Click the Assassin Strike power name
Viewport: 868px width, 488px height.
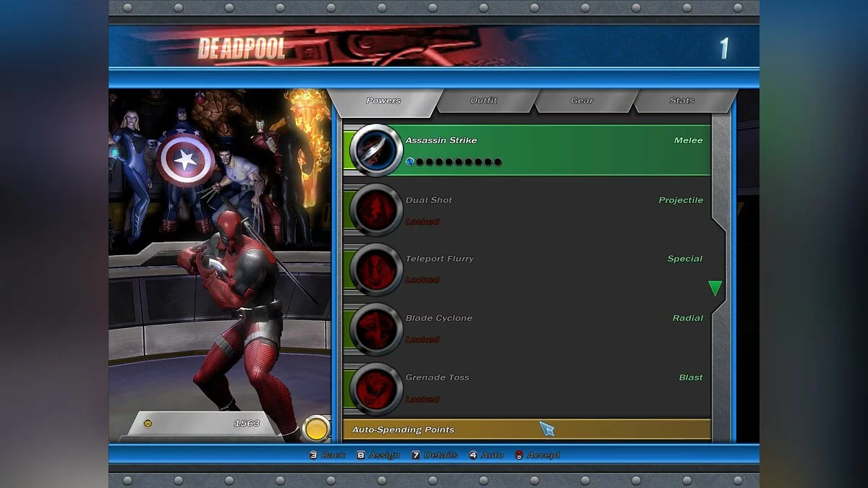click(441, 140)
